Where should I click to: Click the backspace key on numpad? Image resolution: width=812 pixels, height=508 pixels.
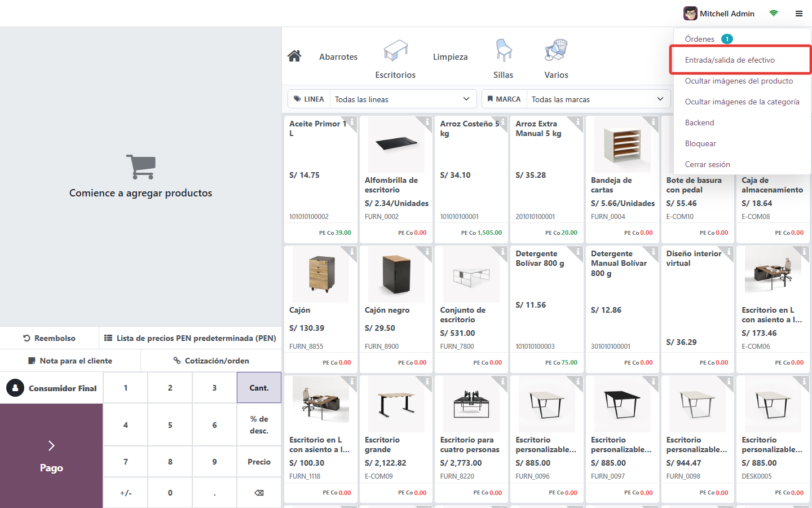tap(259, 493)
